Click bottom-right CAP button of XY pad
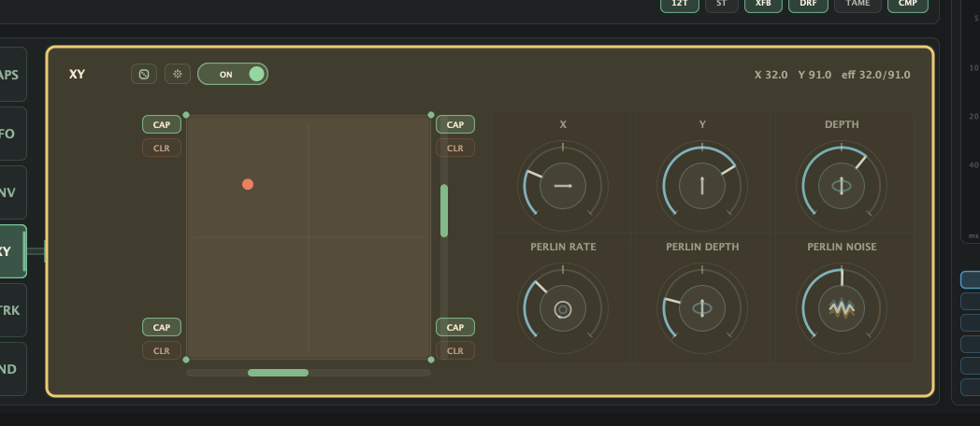 (x=455, y=327)
